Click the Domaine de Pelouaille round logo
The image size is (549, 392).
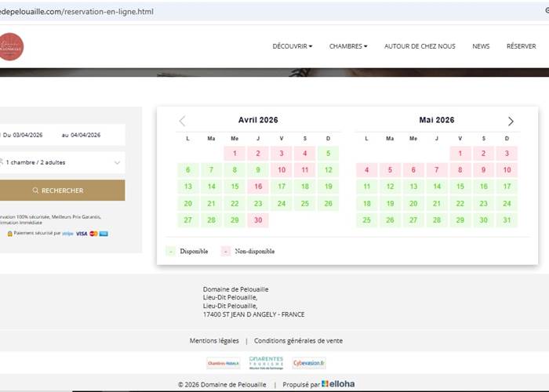(11, 46)
